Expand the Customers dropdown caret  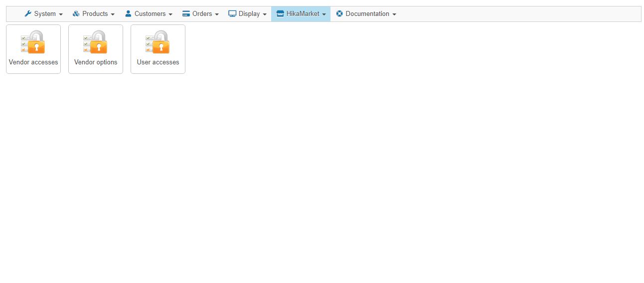[x=170, y=14]
